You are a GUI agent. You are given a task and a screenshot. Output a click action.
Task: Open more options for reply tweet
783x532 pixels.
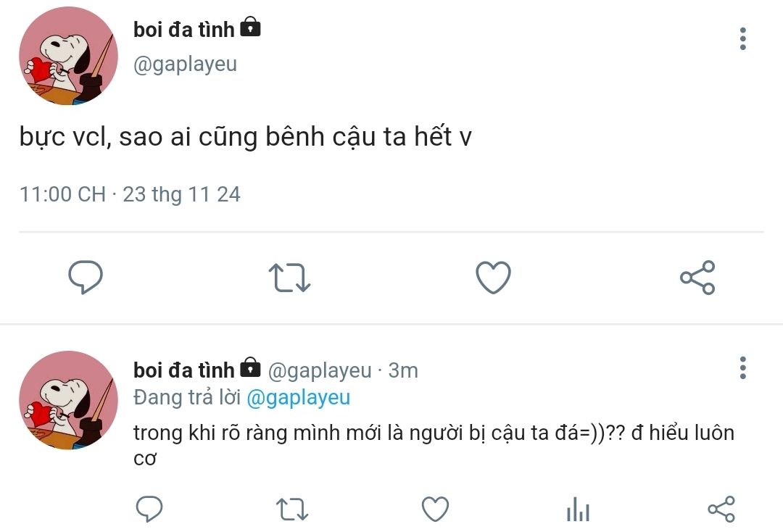[x=742, y=367]
